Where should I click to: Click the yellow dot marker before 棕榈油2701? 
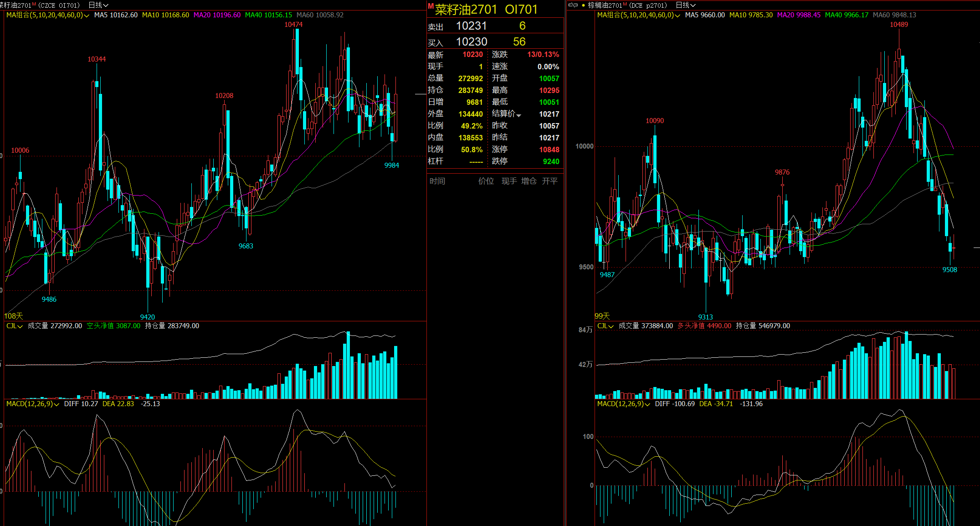[x=583, y=5]
